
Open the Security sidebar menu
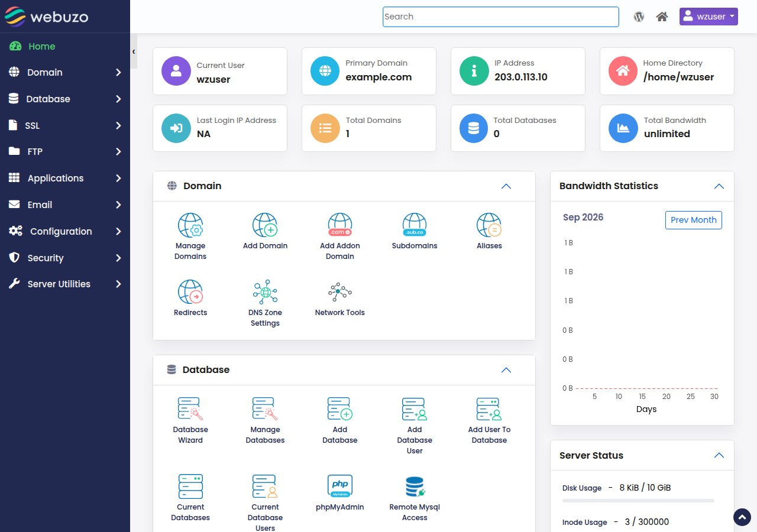tap(65, 258)
